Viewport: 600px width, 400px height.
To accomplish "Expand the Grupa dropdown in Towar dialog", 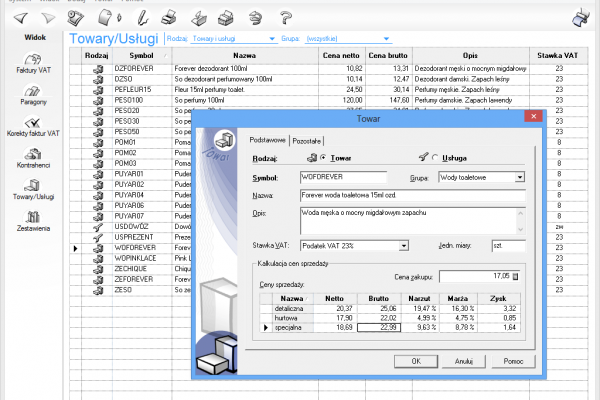I will tap(519, 176).
